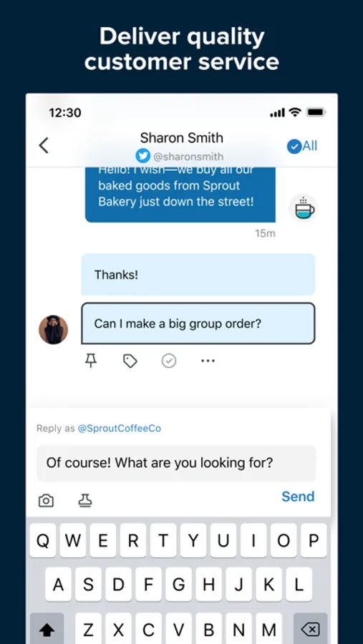Tap the Twitter bird icon beside @sharonsmith

coord(142,156)
